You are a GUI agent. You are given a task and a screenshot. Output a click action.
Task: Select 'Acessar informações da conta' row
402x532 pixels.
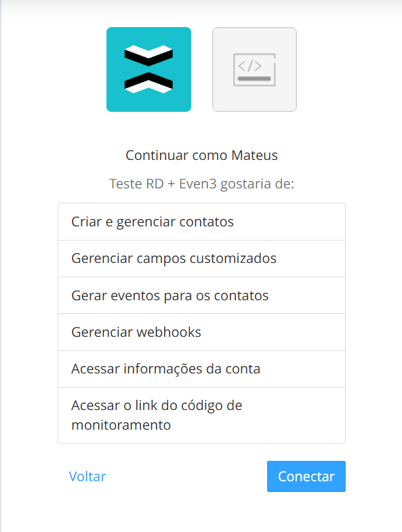coord(202,369)
